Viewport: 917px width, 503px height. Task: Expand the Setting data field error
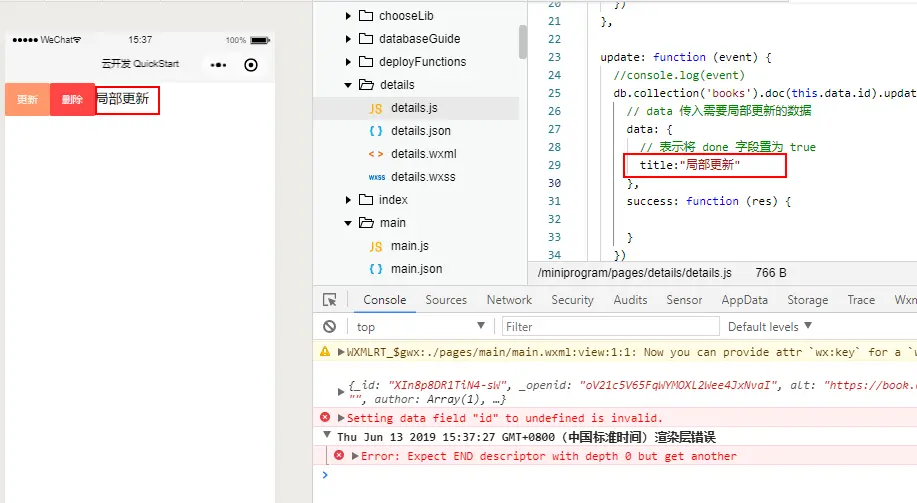[341, 418]
